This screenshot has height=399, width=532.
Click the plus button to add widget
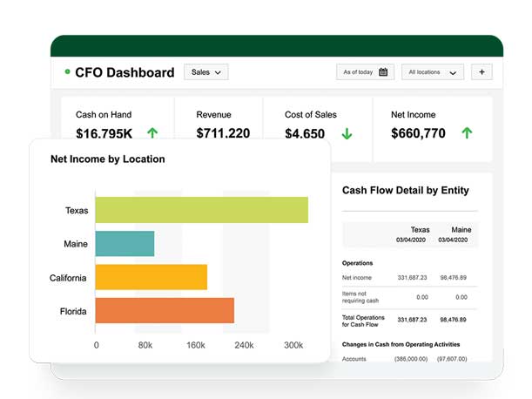coord(481,72)
